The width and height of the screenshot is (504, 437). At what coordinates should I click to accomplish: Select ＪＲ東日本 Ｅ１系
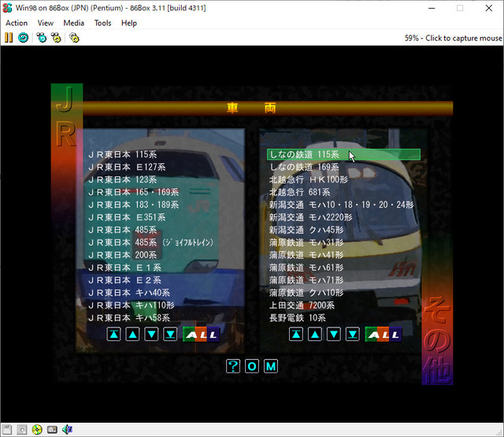tap(124, 268)
